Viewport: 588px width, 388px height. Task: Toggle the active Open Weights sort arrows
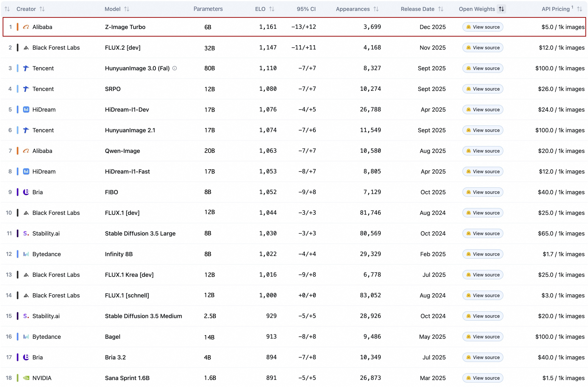[x=501, y=9]
